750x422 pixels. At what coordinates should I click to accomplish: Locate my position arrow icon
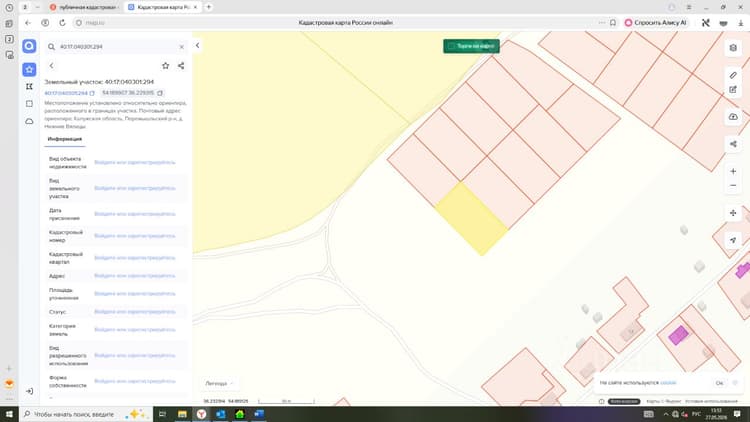pos(733,240)
